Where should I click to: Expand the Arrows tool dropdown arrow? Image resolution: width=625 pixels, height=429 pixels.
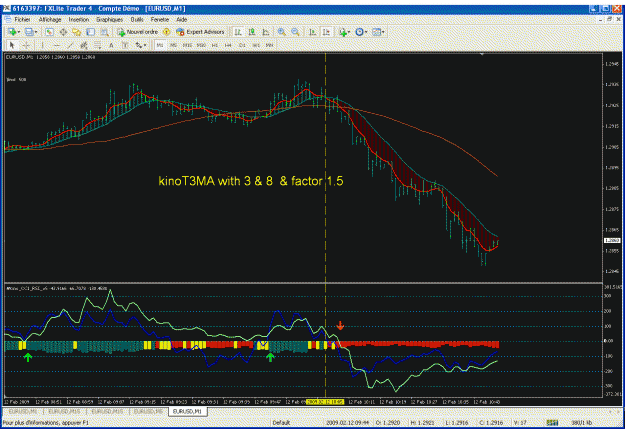(x=145, y=45)
